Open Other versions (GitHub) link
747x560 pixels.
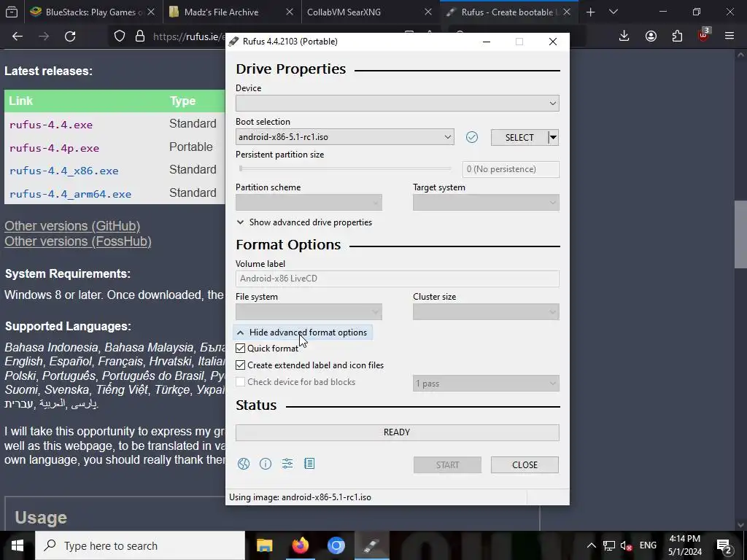point(72,226)
